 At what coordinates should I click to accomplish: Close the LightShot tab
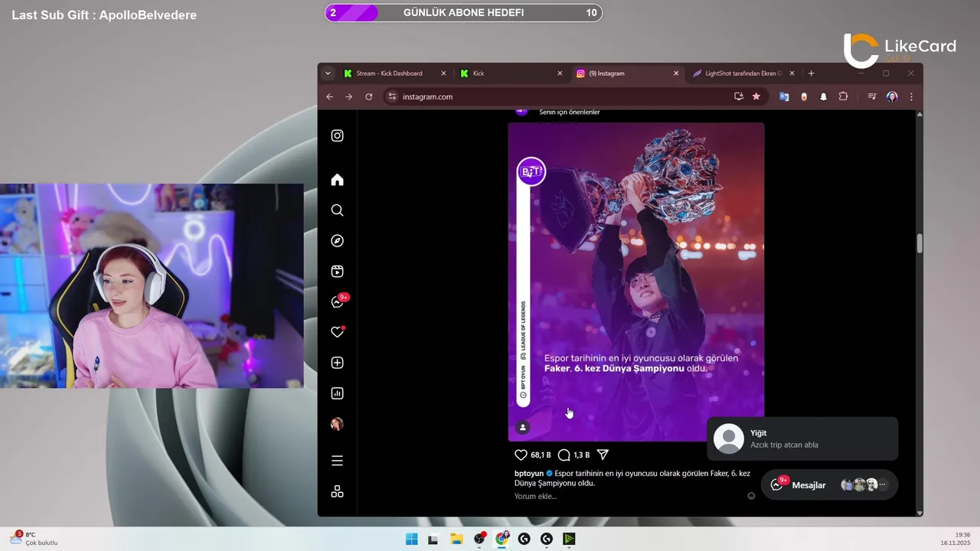pyautogui.click(x=792, y=73)
